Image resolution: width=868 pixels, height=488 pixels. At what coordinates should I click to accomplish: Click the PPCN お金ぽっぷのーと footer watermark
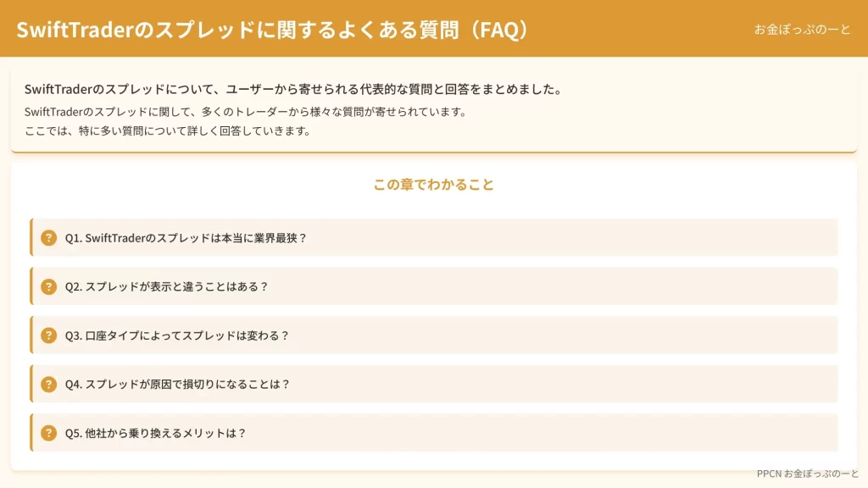[807, 474]
